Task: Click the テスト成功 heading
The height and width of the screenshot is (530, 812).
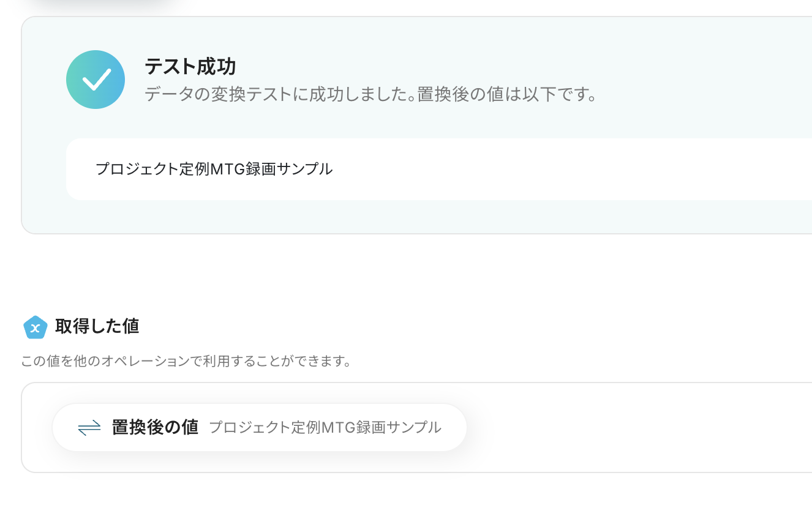Action: pos(190,65)
